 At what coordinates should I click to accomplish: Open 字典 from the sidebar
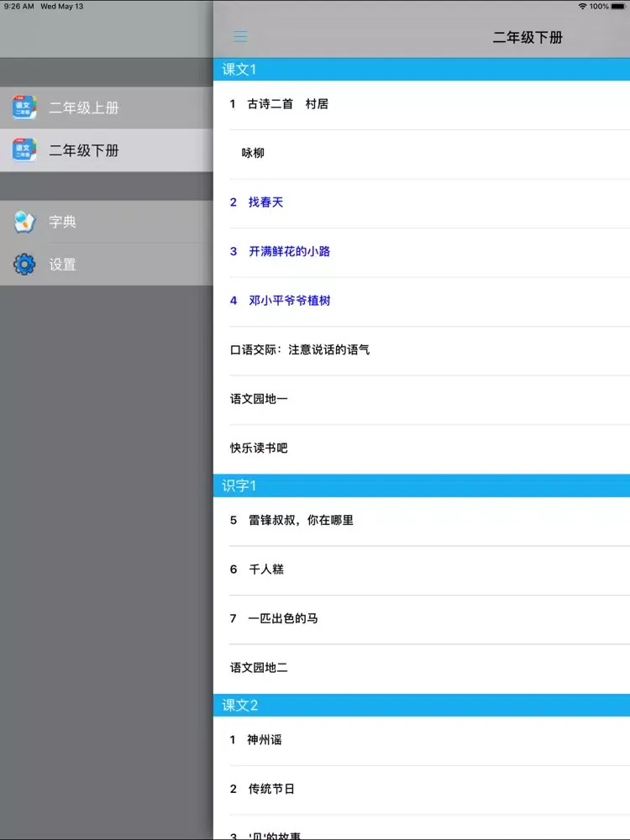point(107,222)
